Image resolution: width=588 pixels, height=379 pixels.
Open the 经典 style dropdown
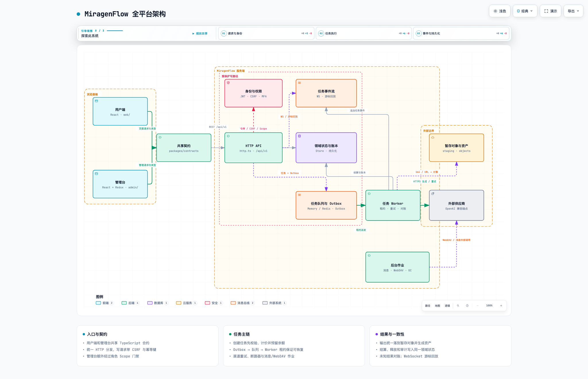(x=525, y=11)
